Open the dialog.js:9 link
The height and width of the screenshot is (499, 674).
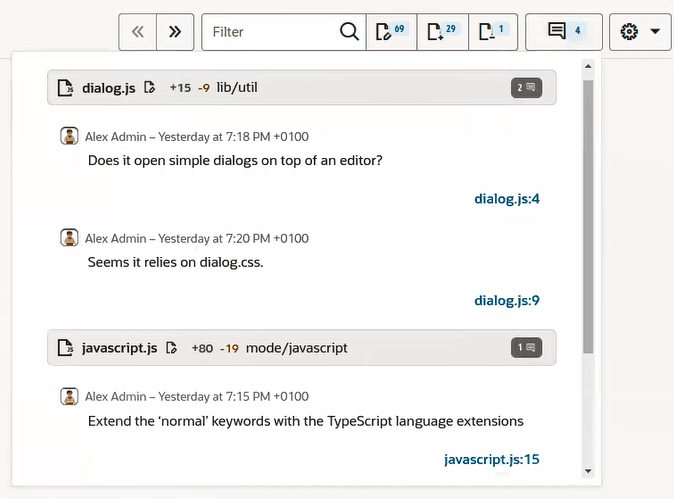(507, 300)
